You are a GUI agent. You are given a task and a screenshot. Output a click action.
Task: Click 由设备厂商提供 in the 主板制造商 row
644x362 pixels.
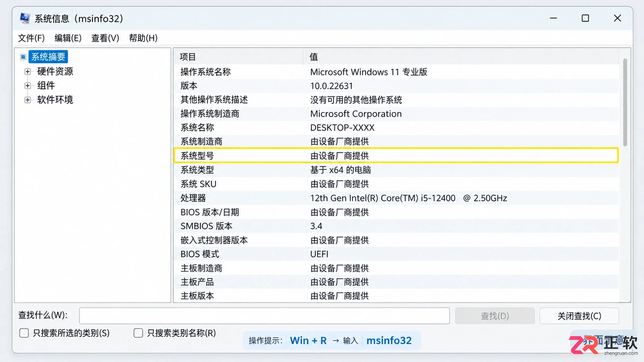(x=340, y=268)
